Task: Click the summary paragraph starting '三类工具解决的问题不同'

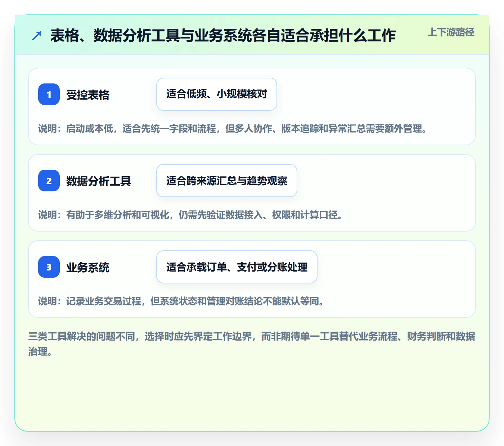Action: (x=252, y=344)
